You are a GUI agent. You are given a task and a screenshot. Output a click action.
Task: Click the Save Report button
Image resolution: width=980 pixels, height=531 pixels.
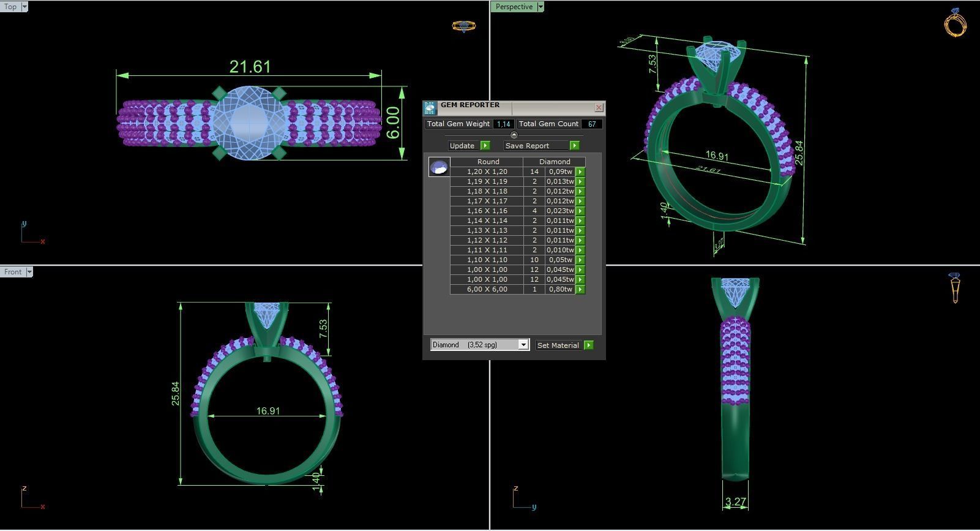tap(536, 146)
